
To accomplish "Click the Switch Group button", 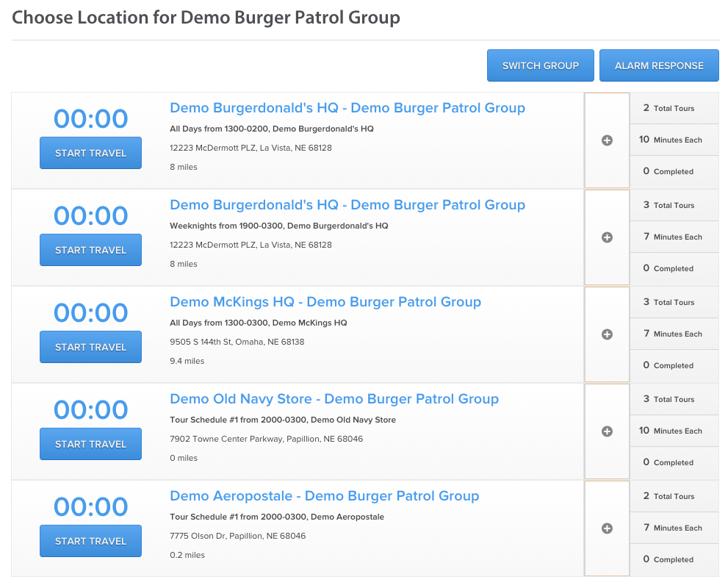I will (x=541, y=65).
